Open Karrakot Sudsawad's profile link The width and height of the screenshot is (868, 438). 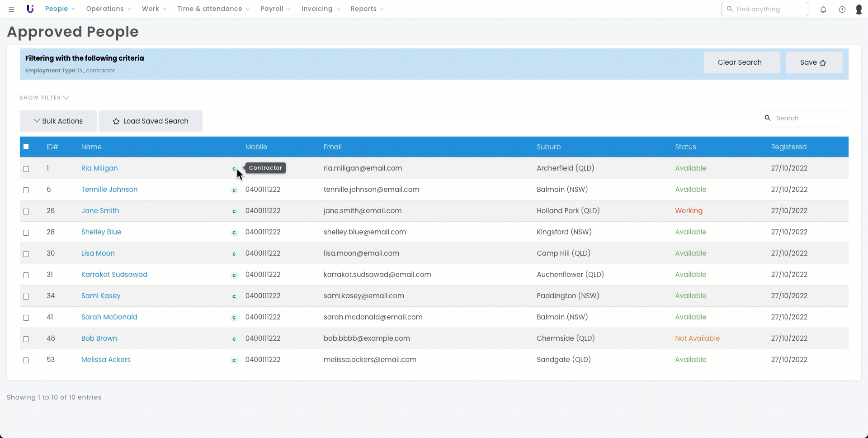click(x=114, y=275)
